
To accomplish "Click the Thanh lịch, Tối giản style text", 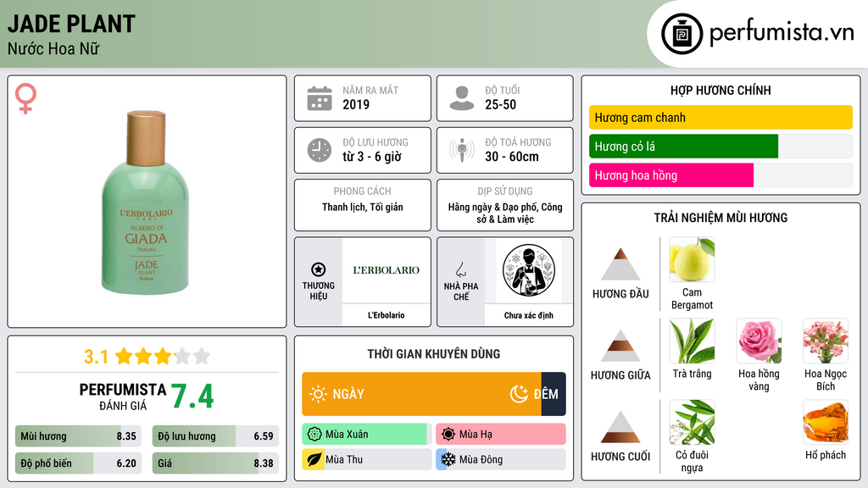I will coord(363,207).
